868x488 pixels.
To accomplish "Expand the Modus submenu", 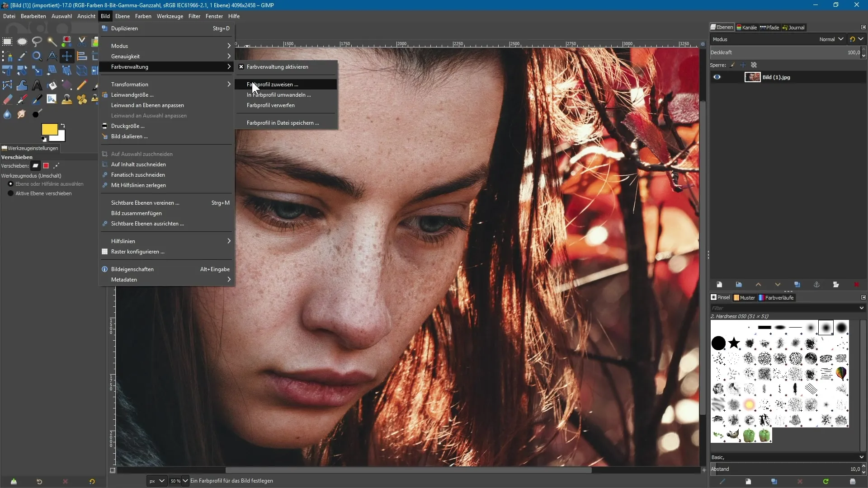I will (x=166, y=46).
